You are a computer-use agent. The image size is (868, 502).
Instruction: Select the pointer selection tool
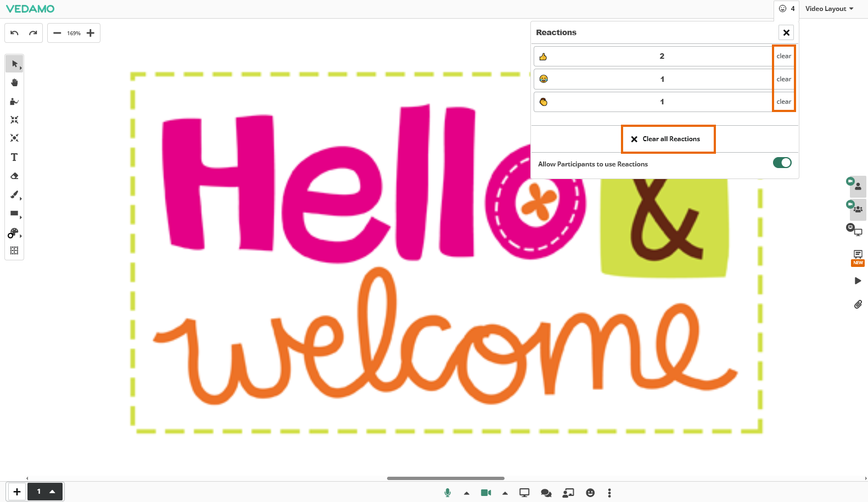14,64
